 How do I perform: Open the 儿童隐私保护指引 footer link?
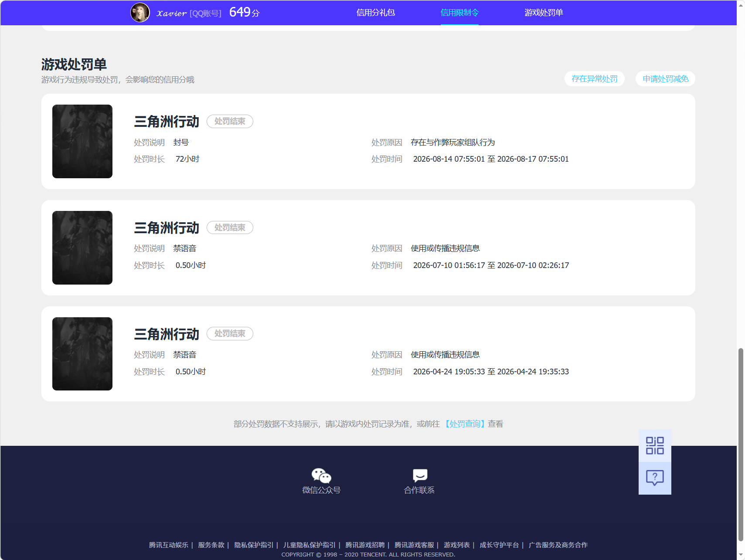[310, 545]
